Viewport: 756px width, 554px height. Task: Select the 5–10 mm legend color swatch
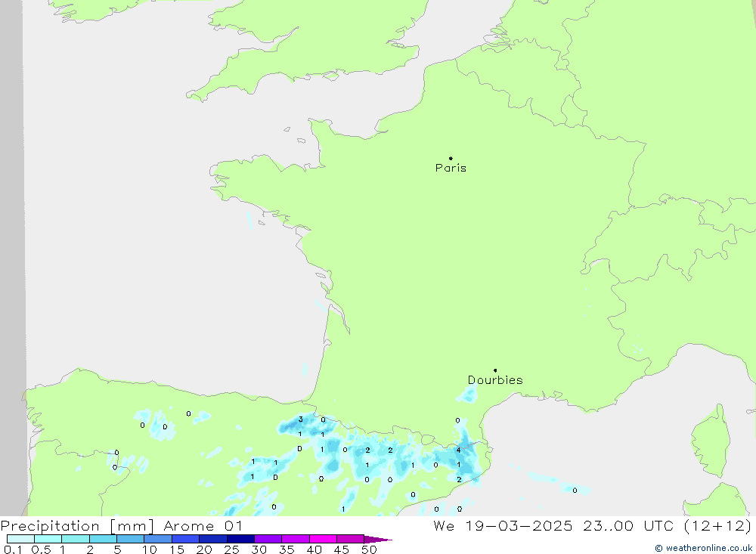(x=131, y=539)
